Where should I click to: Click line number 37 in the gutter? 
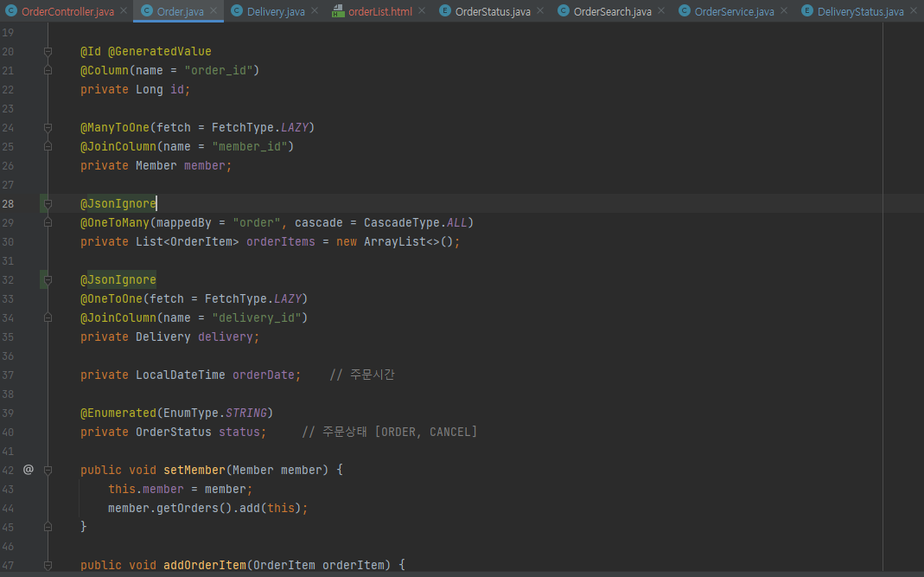pos(9,375)
